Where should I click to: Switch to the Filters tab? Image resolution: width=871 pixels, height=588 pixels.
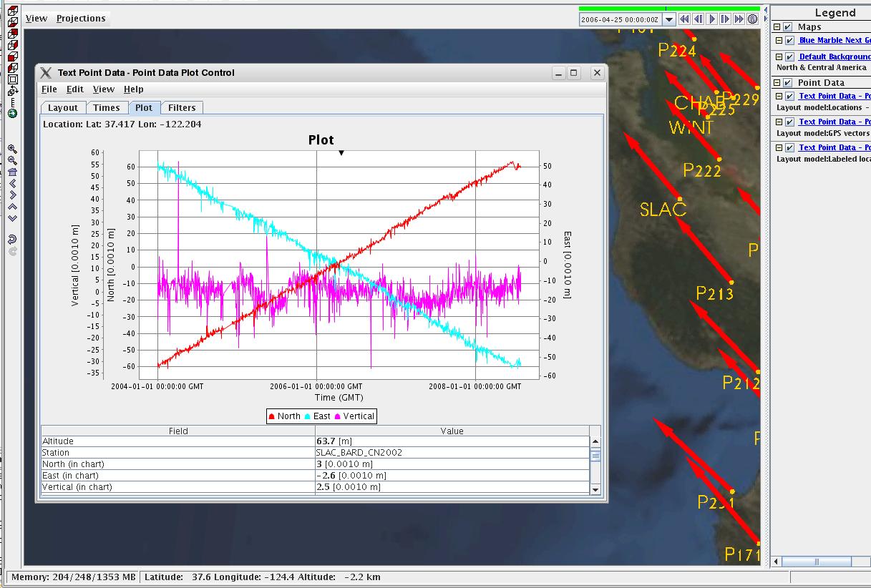182,108
